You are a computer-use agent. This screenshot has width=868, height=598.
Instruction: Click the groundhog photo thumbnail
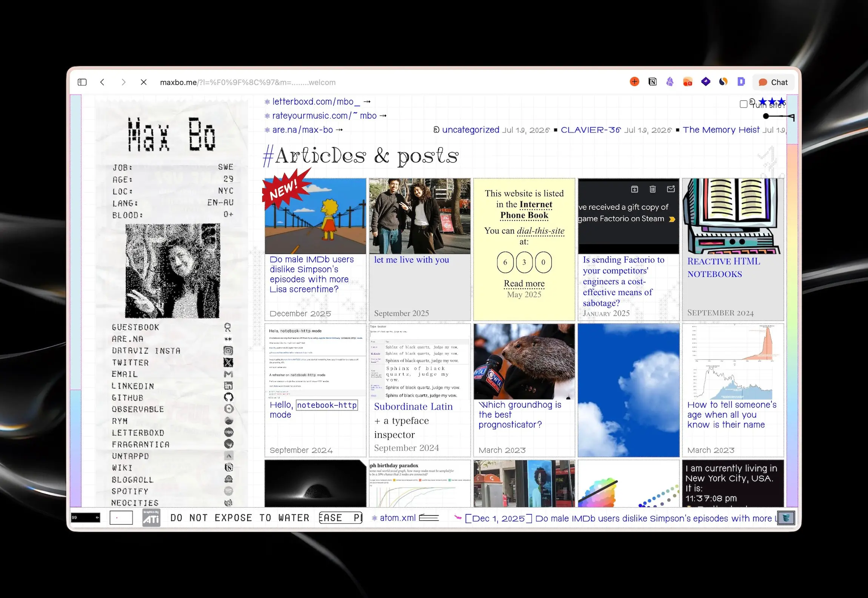coord(524,361)
